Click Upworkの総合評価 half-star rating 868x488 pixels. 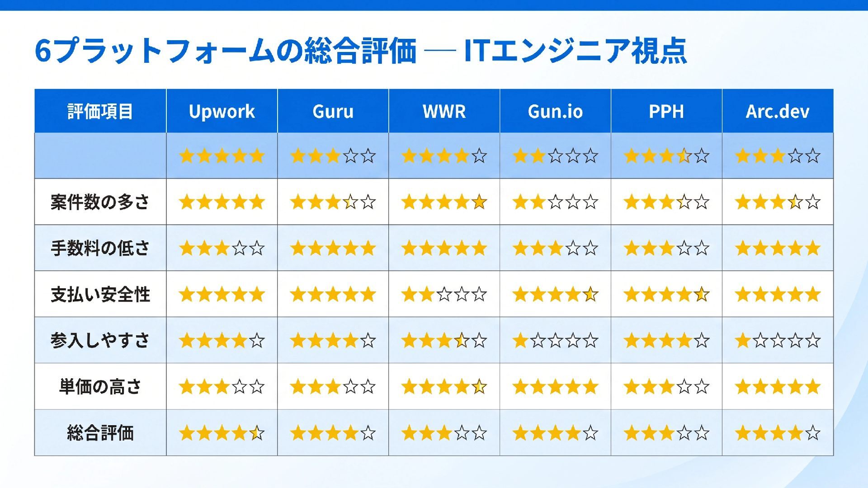222,433
